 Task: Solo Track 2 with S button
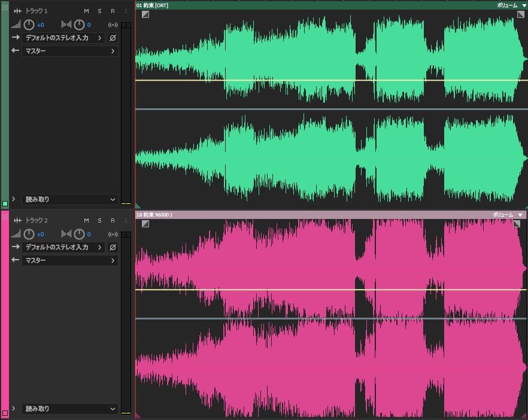click(99, 220)
